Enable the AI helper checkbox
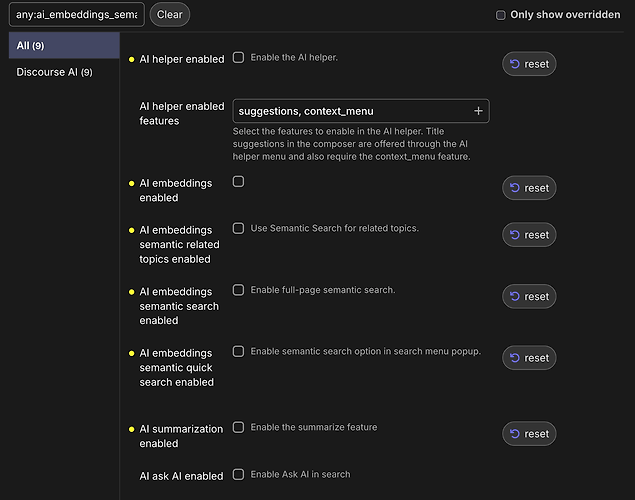This screenshot has height=500, width=635. coord(239,57)
